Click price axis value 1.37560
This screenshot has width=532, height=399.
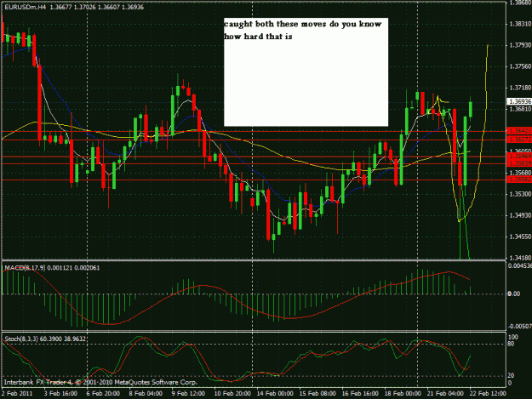(520, 66)
